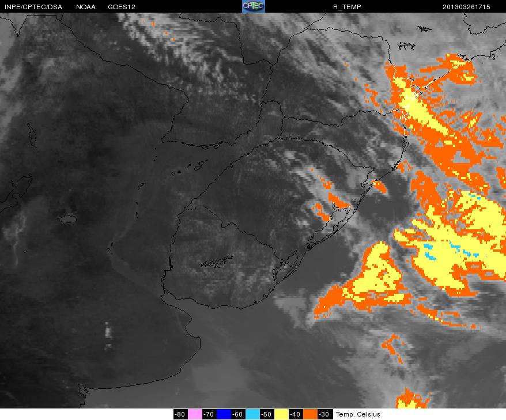Click the -80 legend value

(180, 414)
